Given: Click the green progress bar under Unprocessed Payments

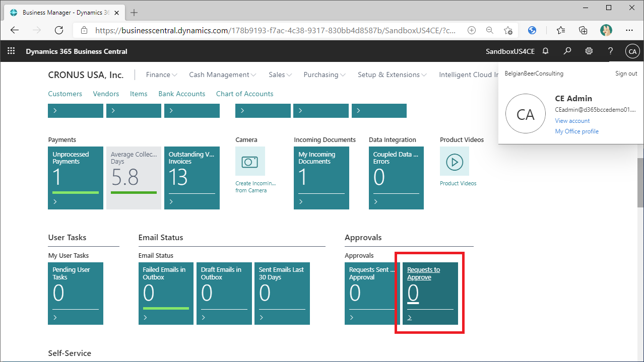Looking at the screenshot, I should 75,193.
